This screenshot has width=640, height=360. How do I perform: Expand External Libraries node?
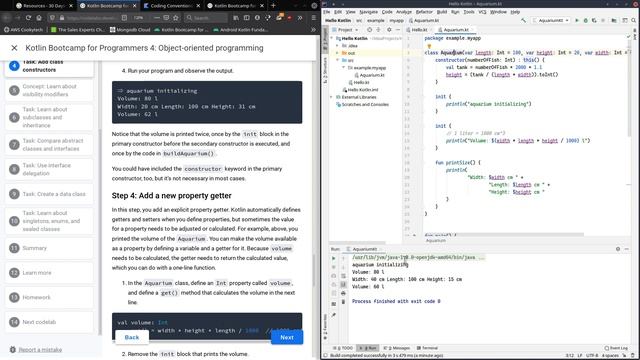tap(331, 97)
